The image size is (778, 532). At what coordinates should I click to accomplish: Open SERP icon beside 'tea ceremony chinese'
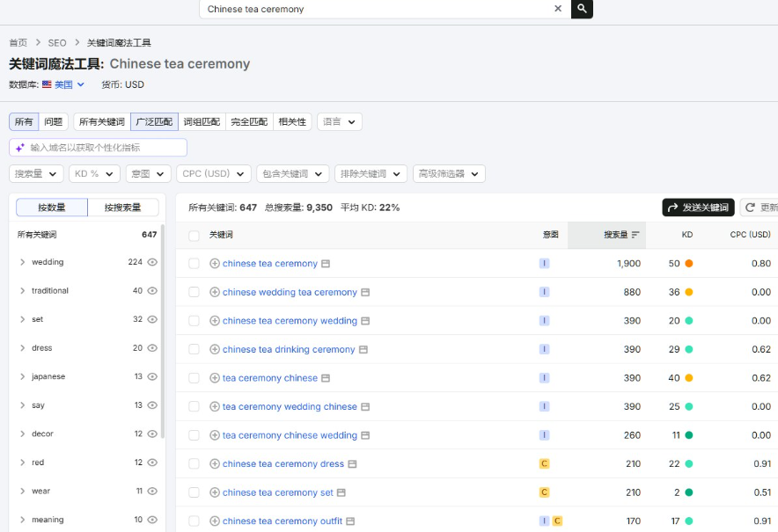(326, 378)
